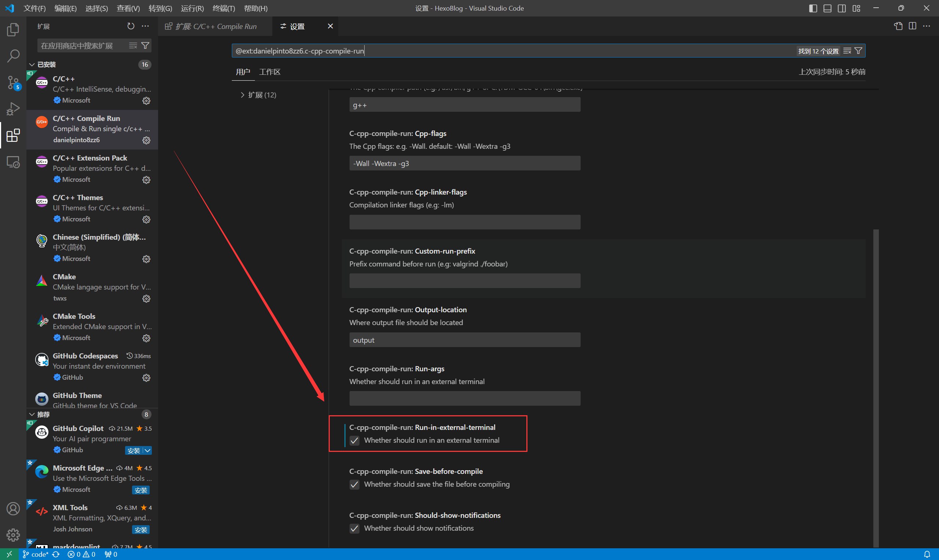Open the Search view in activity bar
Image resolution: width=939 pixels, height=560 pixels.
pyautogui.click(x=13, y=56)
